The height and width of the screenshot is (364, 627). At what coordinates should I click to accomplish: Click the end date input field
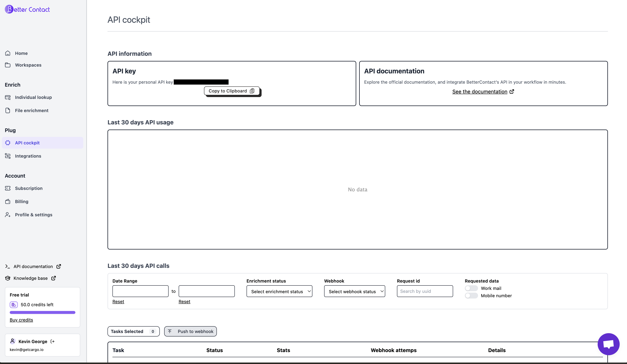point(207,291)
